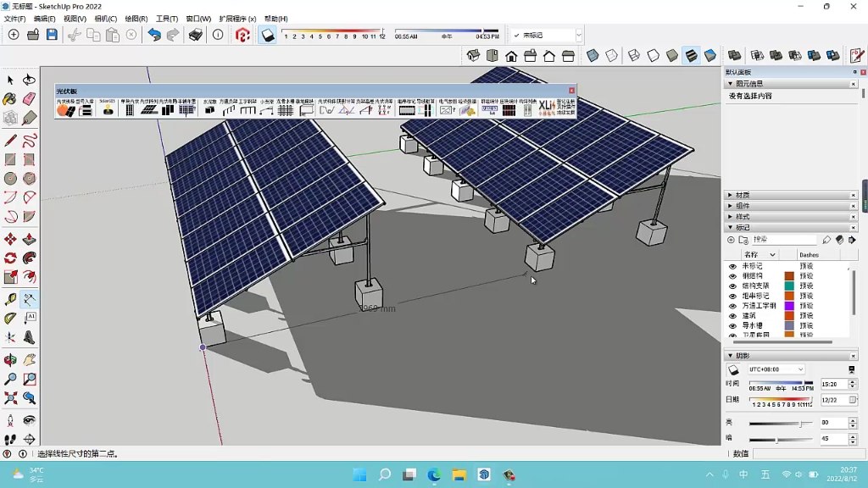Toggle visibility of 导水槽 tag

tap(732, 325)
